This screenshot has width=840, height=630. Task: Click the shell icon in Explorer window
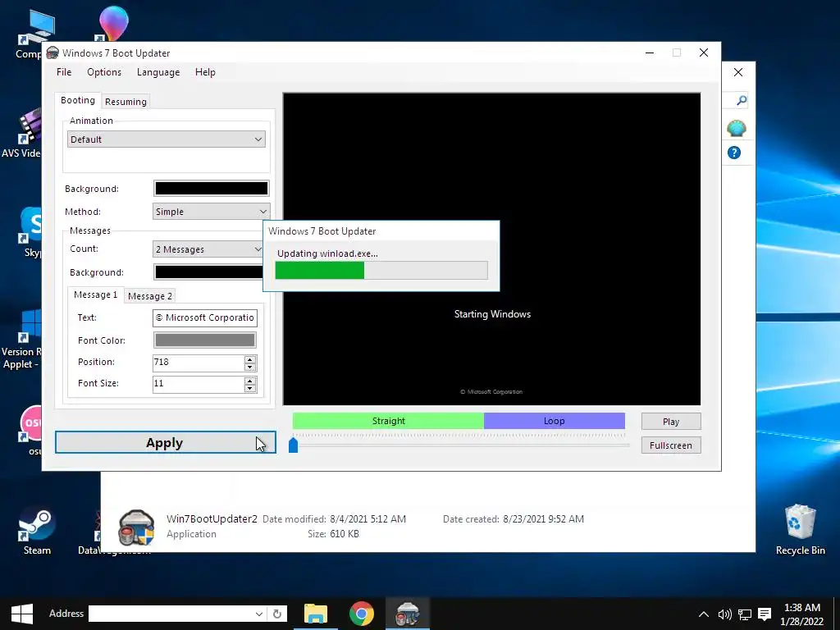coord(737,128)
